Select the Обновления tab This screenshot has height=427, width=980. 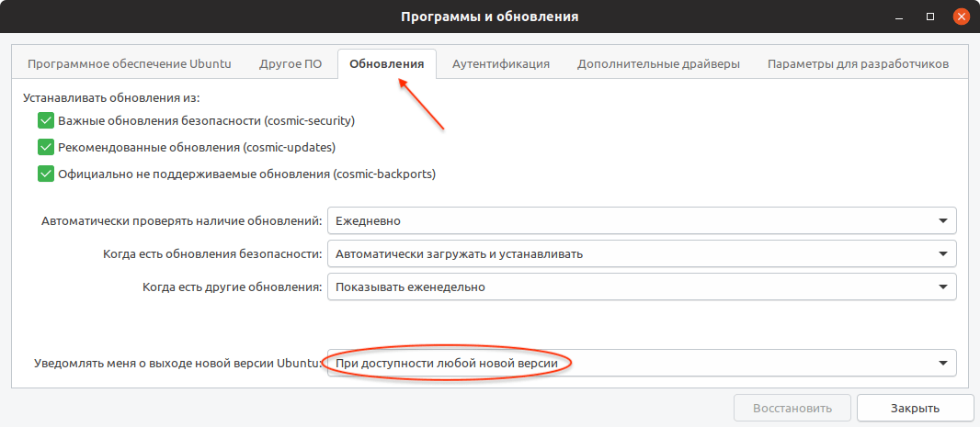pyautogui.click(x=386, y=64)
